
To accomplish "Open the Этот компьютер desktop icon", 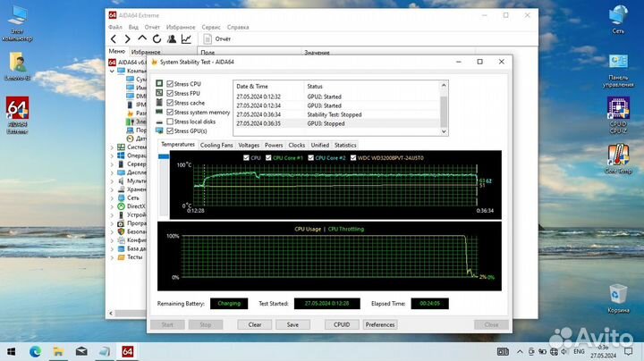I will (x=17, y=24).
